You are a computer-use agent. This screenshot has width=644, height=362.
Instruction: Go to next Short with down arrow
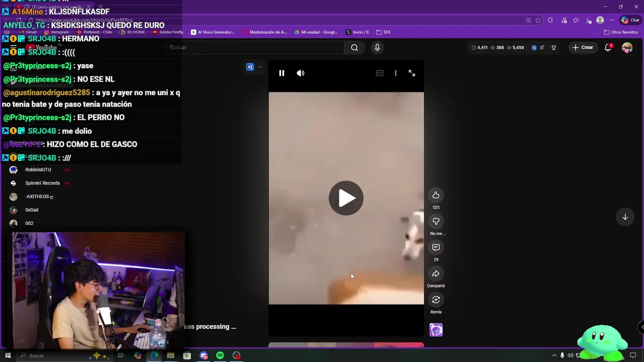(625, 217)
